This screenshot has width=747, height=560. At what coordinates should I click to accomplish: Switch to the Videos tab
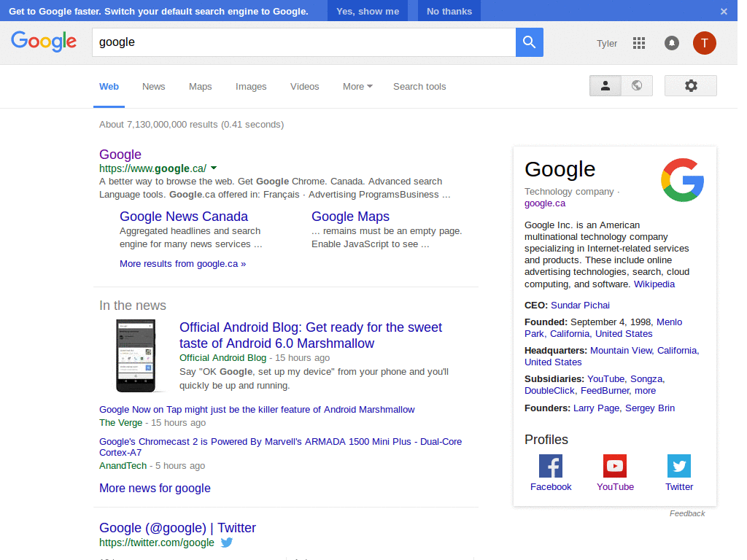304,87
